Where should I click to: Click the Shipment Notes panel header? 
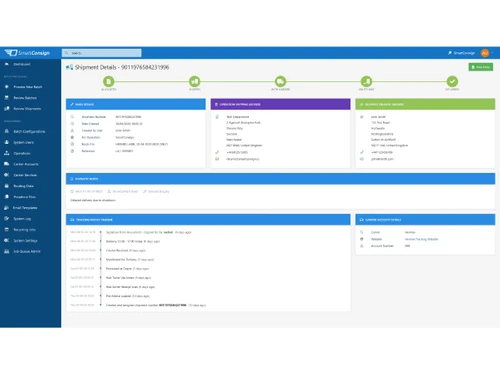[x=280, y=179]
